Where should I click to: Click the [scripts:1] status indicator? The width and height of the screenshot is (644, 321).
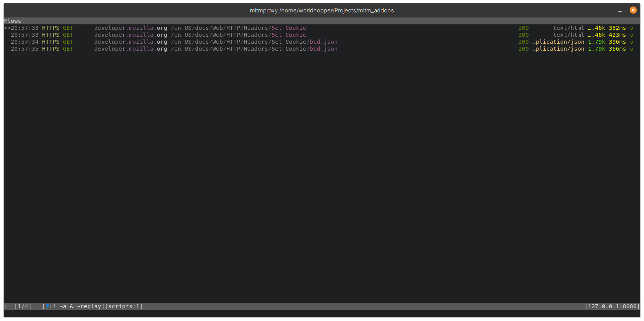click(124, 306)
